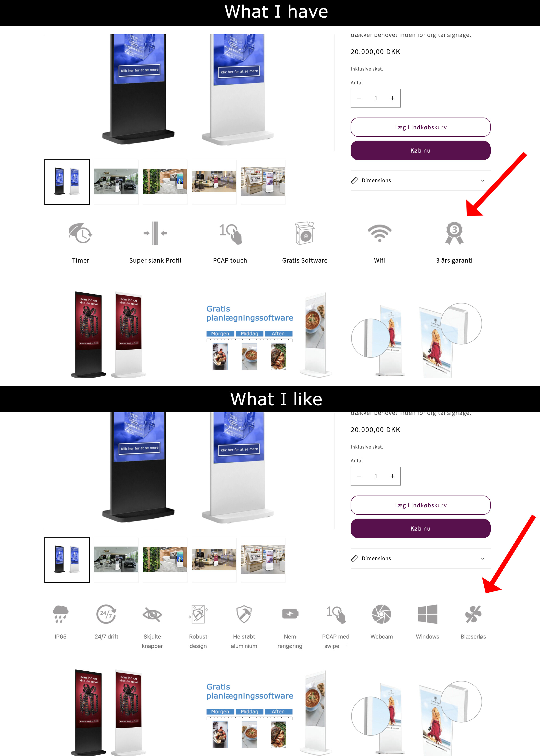Decrease quantity with lower minus button
This screenshot has width=540, height=756.
pos(359,476)
